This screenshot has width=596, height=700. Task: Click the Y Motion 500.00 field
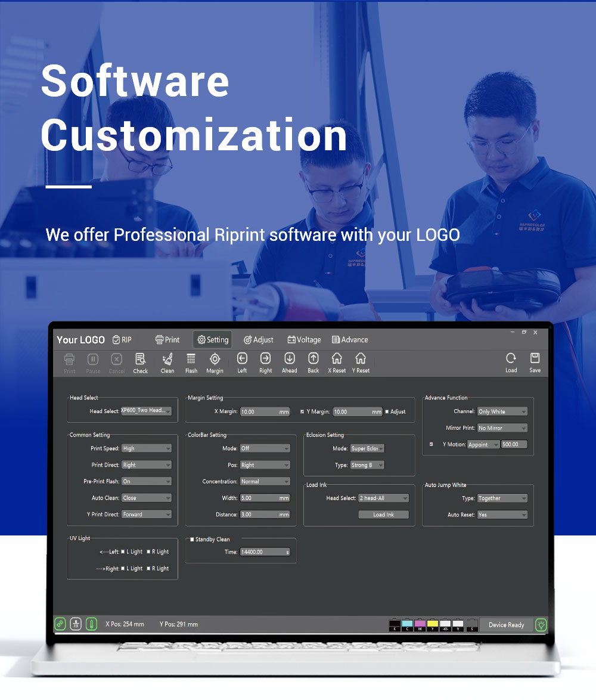click(514, 444)
